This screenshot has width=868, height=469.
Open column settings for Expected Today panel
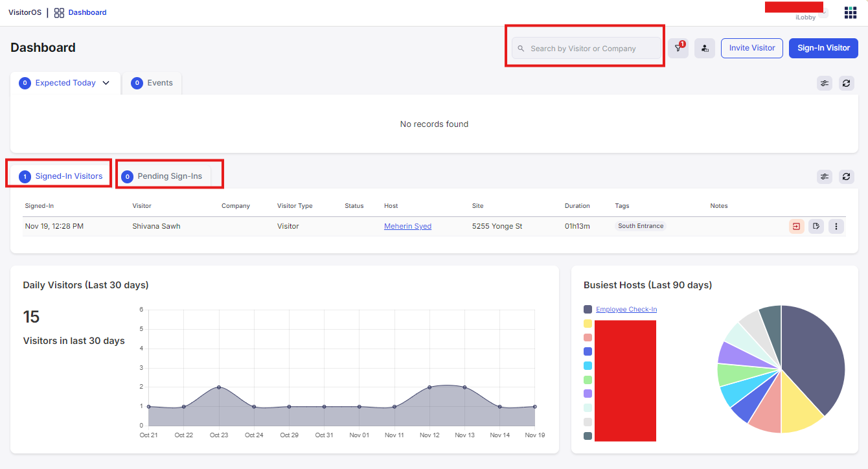tap(824, 83)
